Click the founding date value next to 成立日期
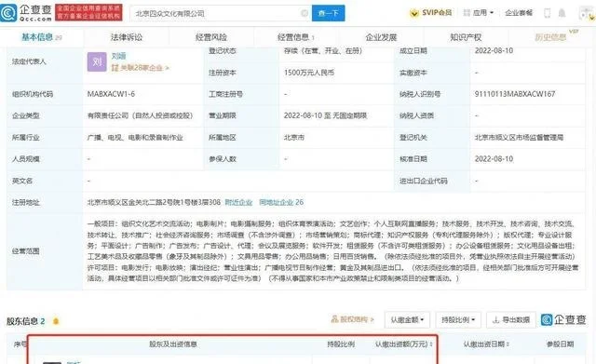The width and height of the screenshot is (596, 364). tap(494, 51)
